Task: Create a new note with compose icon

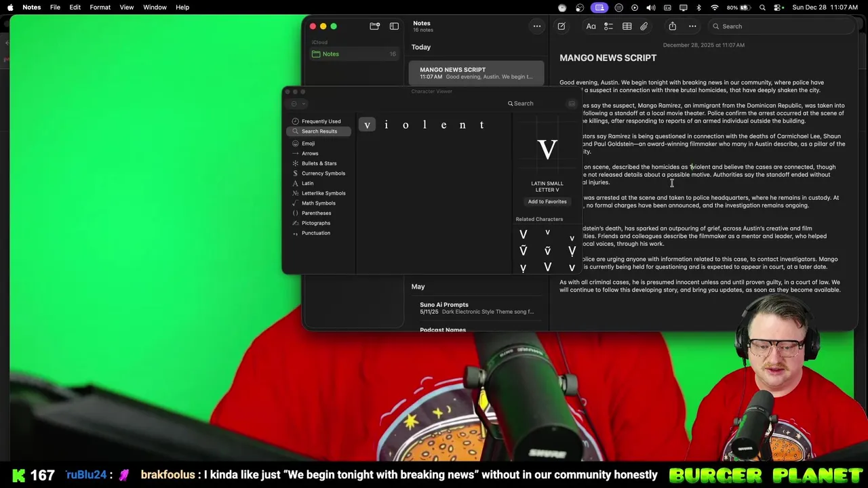Action: pos(561,26)
